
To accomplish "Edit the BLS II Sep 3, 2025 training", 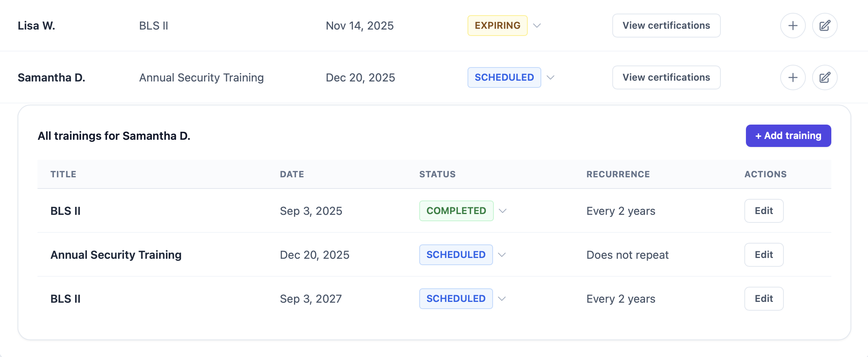I will click(x=763, y=211).
